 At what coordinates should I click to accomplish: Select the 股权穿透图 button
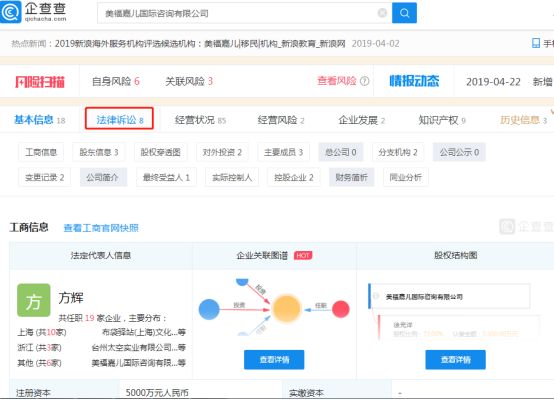click(161, 152)
